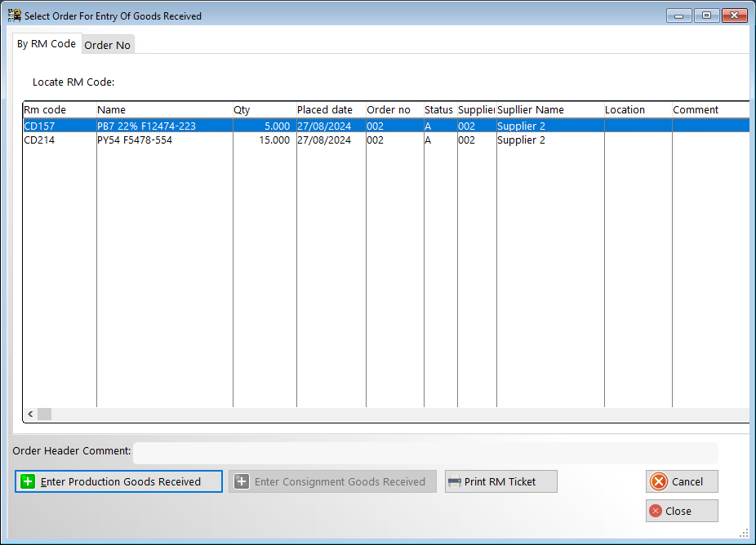
Task: Click in the Order Header Comment field
Action: click(425, 452)
